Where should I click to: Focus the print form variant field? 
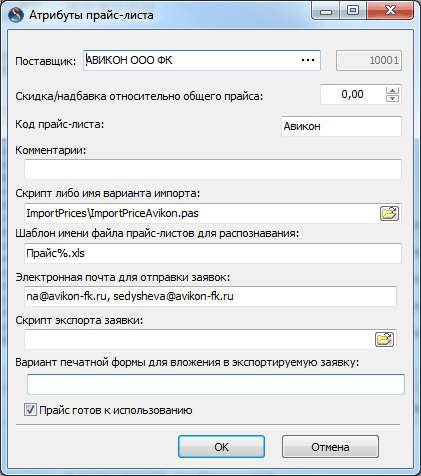click(216, 384)
